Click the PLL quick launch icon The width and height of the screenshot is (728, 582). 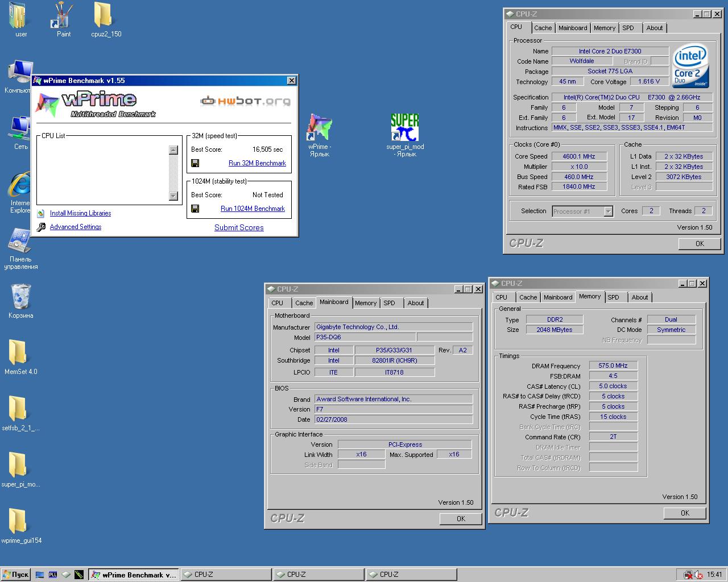tap(53, 575)
